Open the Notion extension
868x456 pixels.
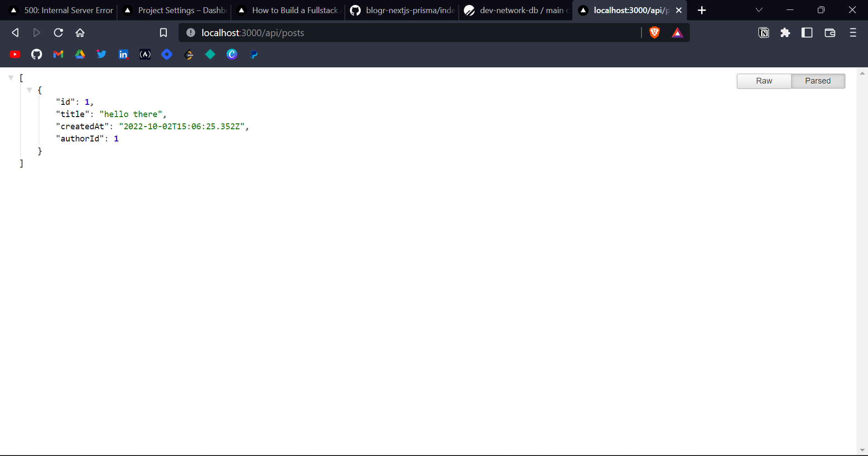(764, 33)
